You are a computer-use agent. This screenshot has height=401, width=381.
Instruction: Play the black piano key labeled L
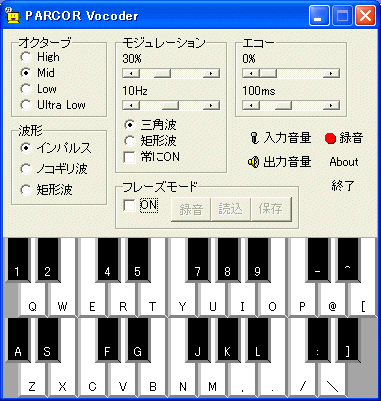click(257, 340)
